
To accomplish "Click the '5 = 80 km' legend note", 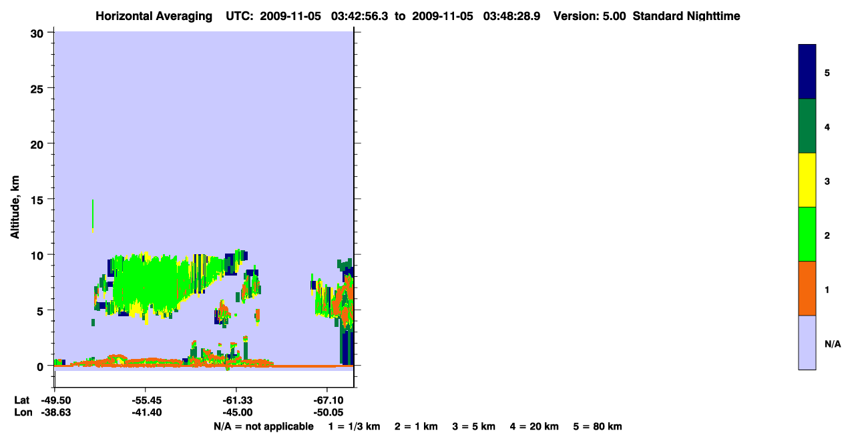I will pyautogui.click(x=598, y=427).
